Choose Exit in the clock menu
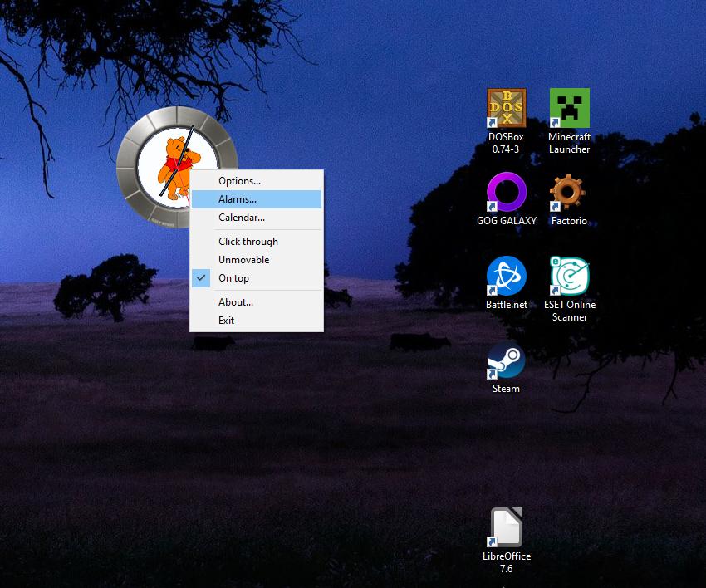 tap(257, 320)
